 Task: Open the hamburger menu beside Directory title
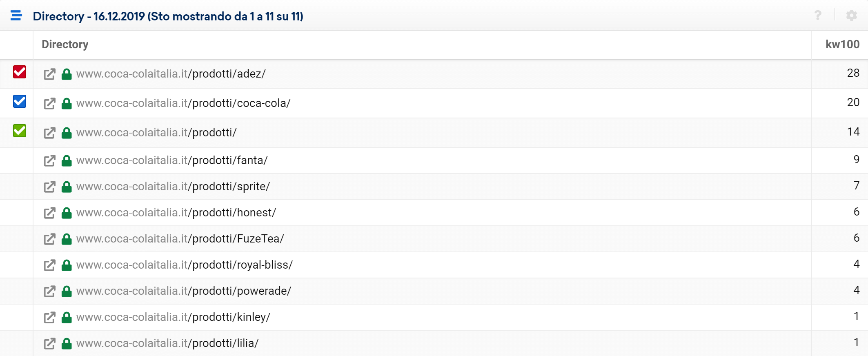pyautogui.click(x=16, y=16)
